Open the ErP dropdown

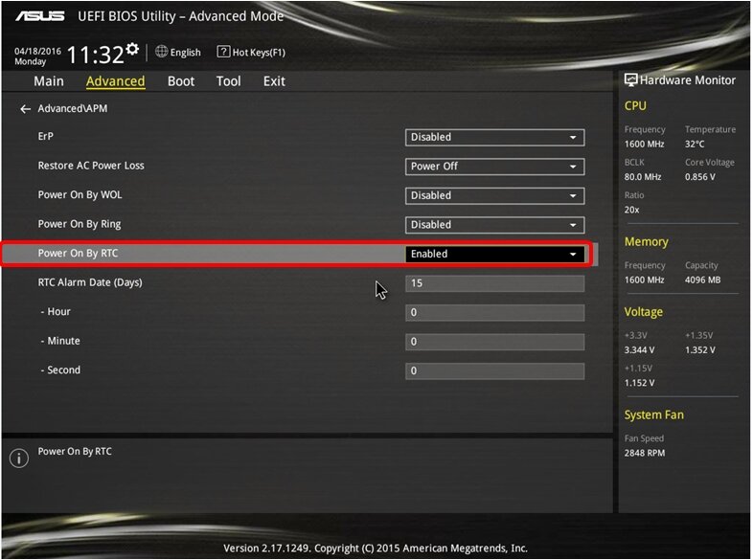coord(494,137)
